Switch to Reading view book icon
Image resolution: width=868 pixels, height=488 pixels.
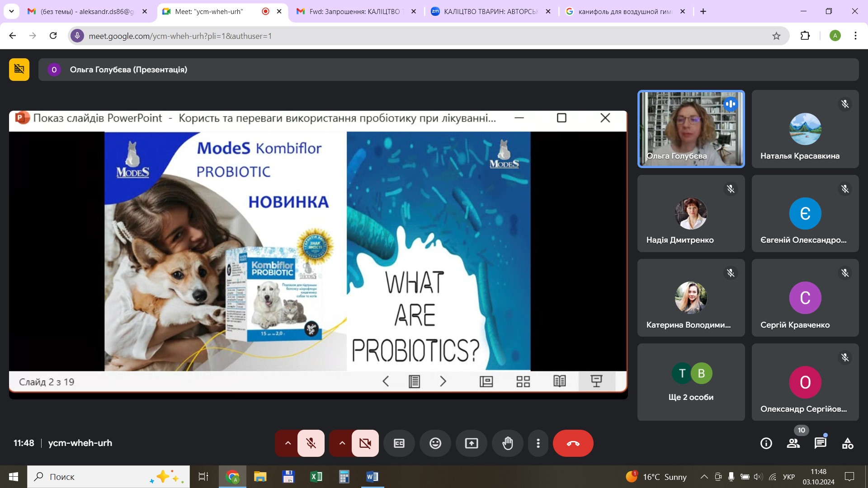click(x=560, y=381)
